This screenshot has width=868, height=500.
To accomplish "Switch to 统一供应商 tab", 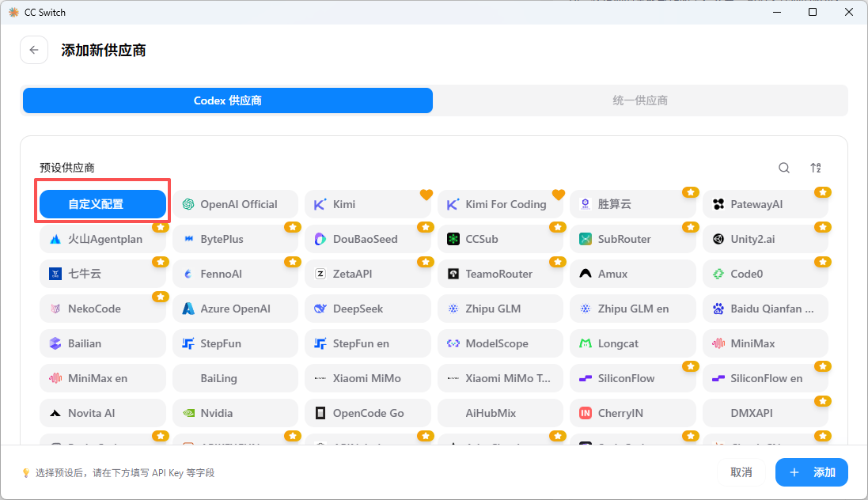I will [x=640, y=100].
